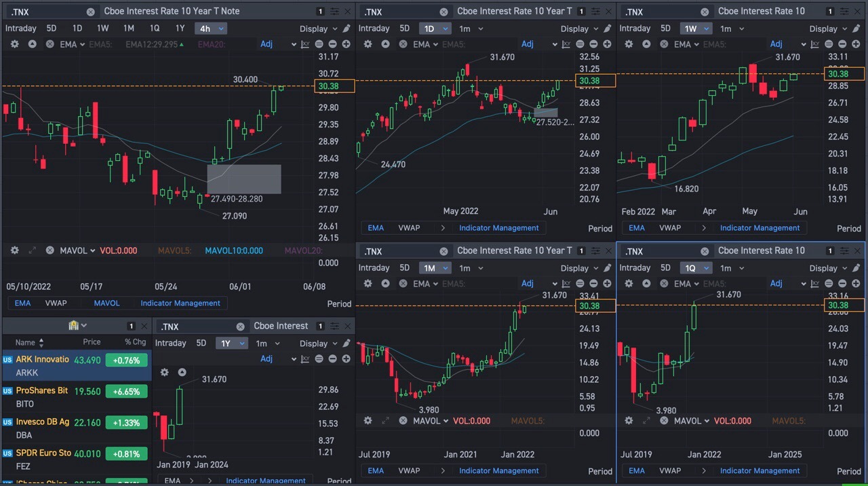Select ProShares BITO watchlist row
The image size is (868, 486).
click(x=75, y=397)
